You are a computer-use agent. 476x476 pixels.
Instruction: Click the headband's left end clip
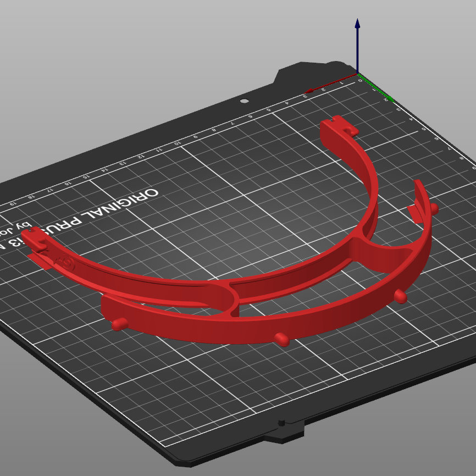point(35,238)
